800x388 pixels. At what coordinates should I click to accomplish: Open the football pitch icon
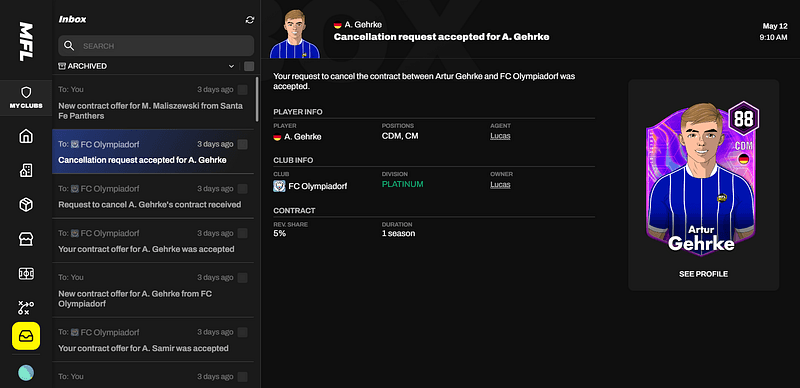point(26,274)
